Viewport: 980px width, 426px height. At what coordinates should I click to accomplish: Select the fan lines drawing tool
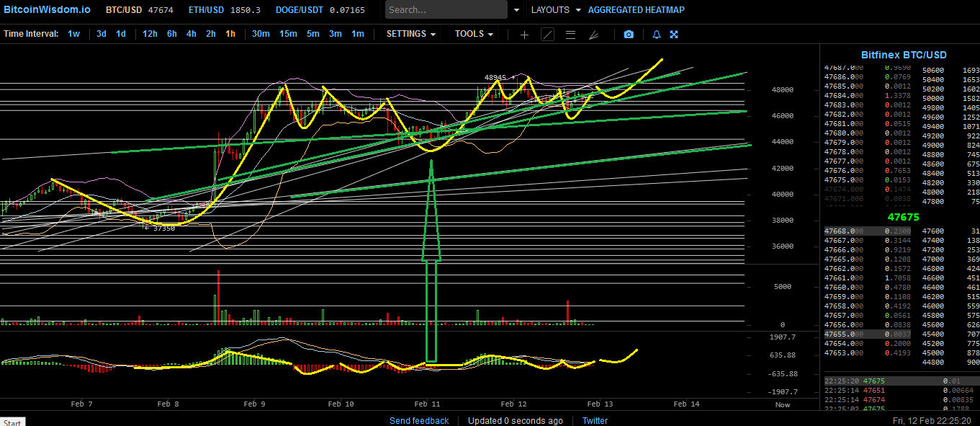pos(593,34)
